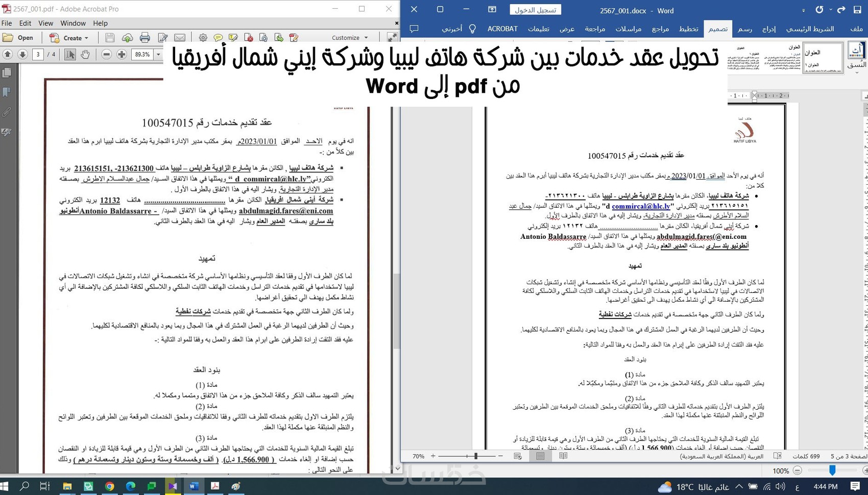Zoom in with the plus button in Acrobat
868x495 pixels.
point(122,55)
